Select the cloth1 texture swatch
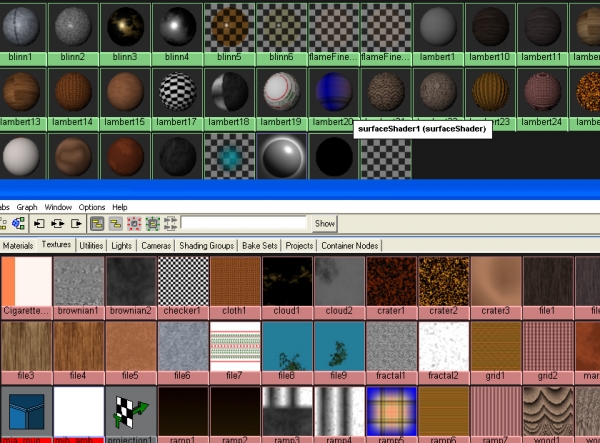Screen dimensions: 600x443 pyautogui.click(x=235, y=282)
